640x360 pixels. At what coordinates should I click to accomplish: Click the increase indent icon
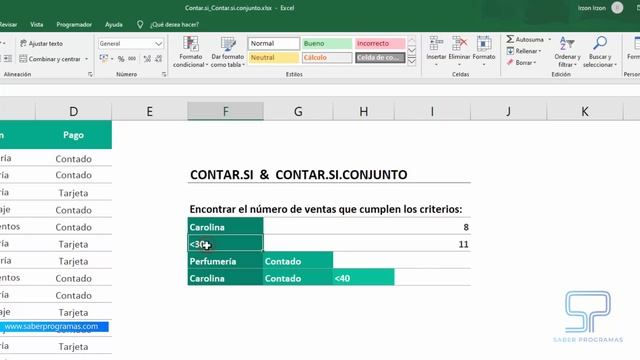click(9, 59)
